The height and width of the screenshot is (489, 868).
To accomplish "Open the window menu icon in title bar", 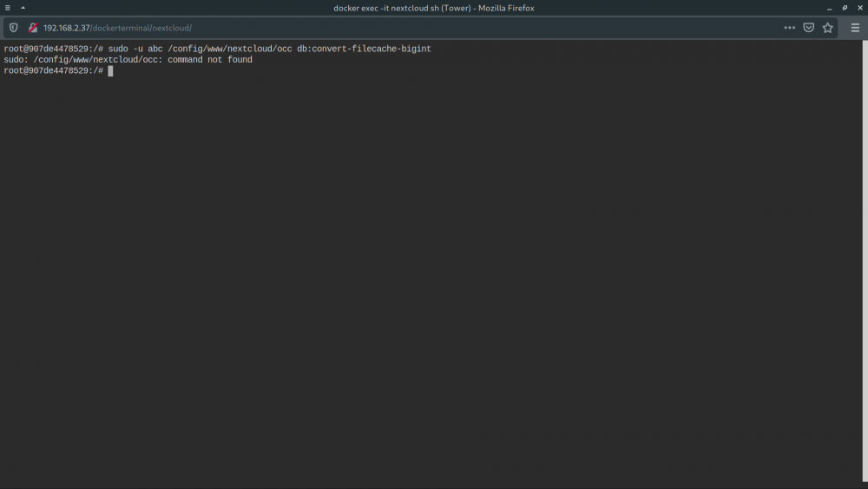I will (x=8, y=8).
